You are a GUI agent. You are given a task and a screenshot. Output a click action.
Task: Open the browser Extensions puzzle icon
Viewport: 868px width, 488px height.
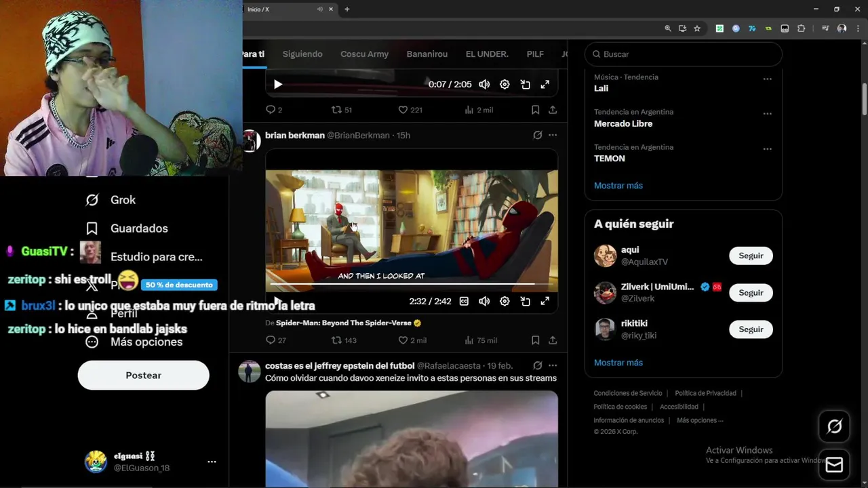point(802,28)
